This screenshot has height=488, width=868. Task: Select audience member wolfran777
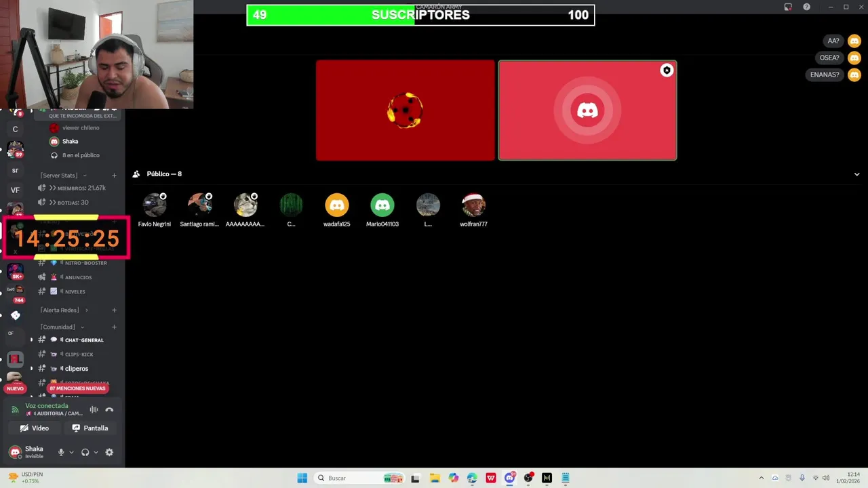(473, 210)
